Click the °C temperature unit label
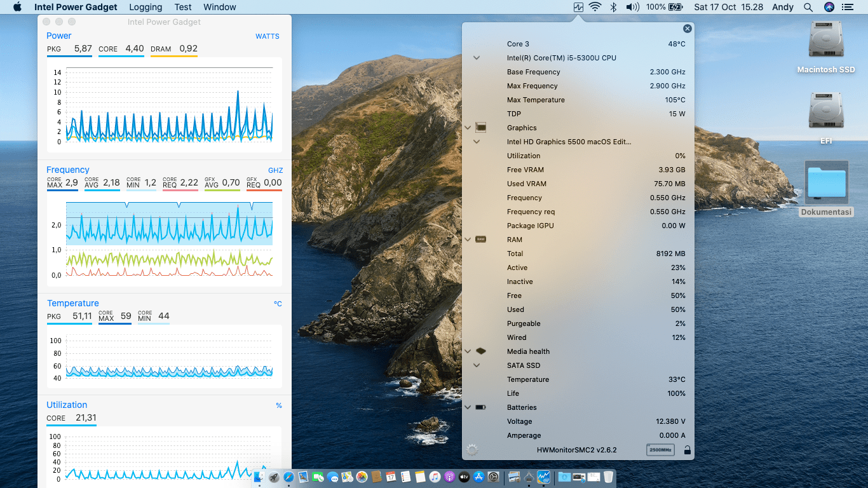Image resolution: width=868 pixels, height=488 pixels. (x=278, y=304)
